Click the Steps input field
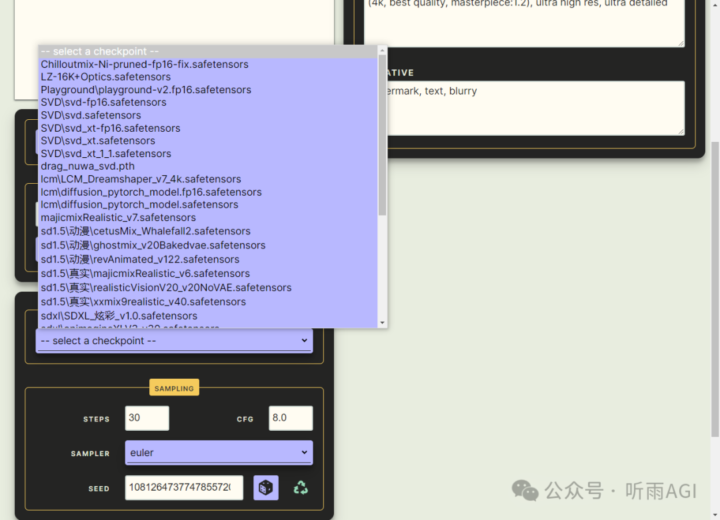Screen dimensions: 720x520 pos(146,418)
